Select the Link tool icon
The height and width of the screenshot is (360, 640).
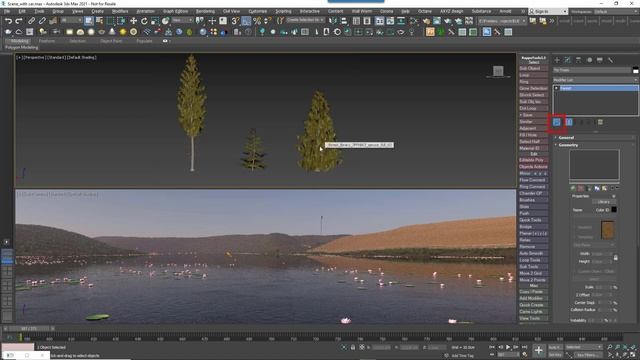pyautogui.click(x=31, y=21)
